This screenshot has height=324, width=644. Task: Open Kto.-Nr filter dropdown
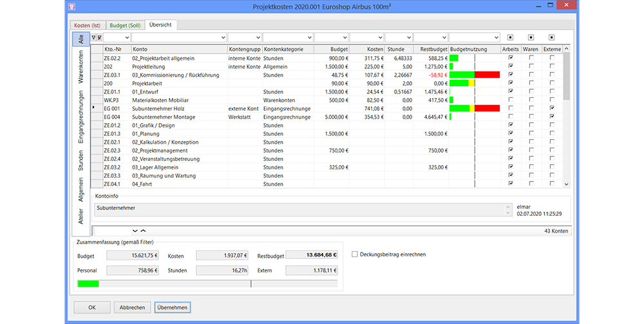tap(127, 37)
